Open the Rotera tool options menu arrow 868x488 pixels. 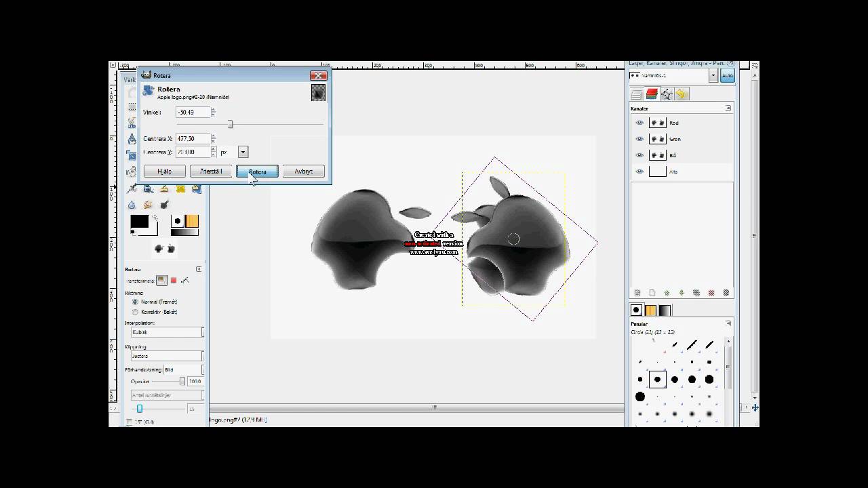pyautogui.click(x=199, y=269)
